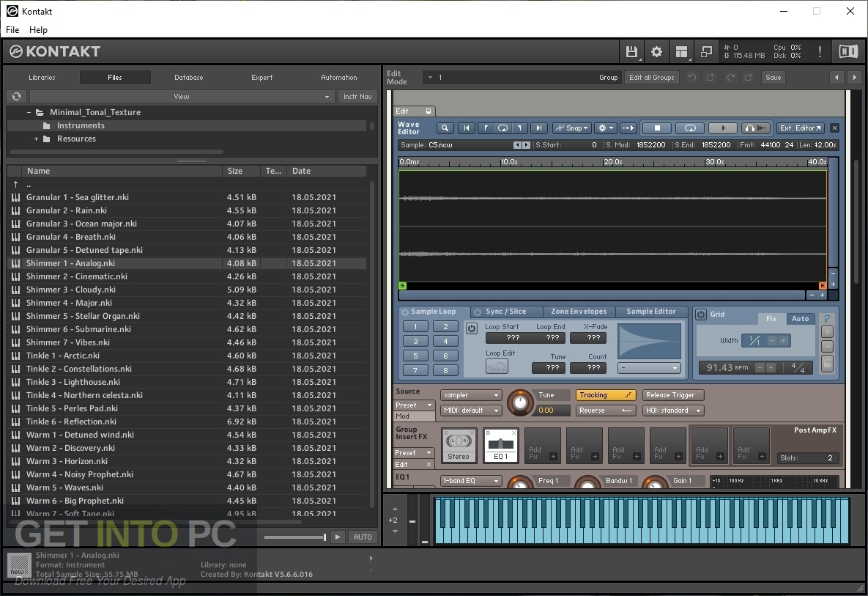
Task: Open the Zone Envelopes tab
Action: coord(579,312)
